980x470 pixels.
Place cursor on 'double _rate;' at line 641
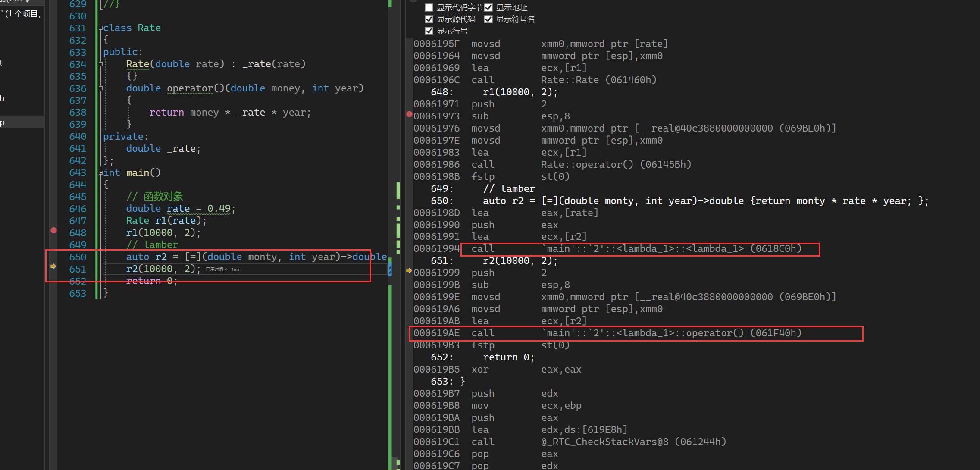(163, 149)
